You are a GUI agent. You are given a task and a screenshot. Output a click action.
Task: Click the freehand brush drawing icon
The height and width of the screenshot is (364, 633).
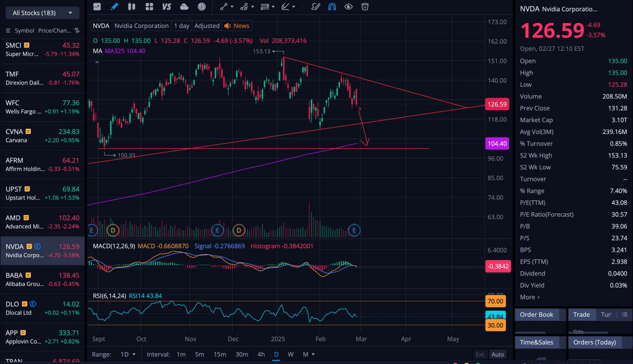pos(316,7)
